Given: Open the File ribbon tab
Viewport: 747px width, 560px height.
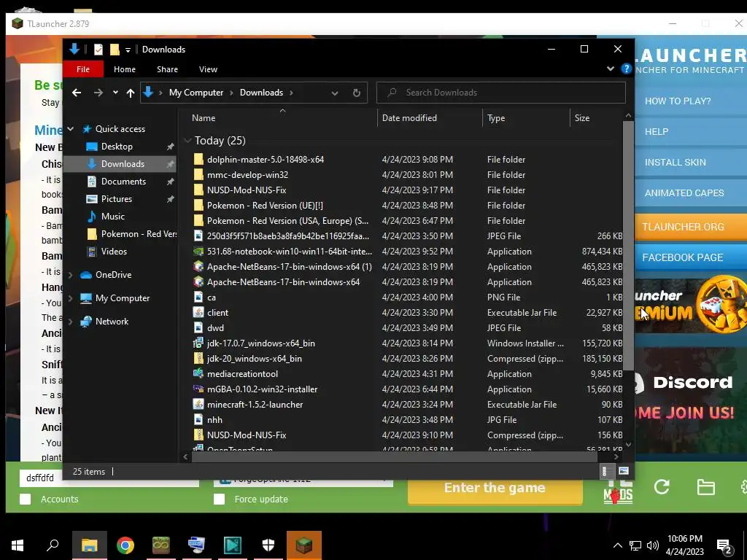Looking at the screenshot, I should (83, 69).
